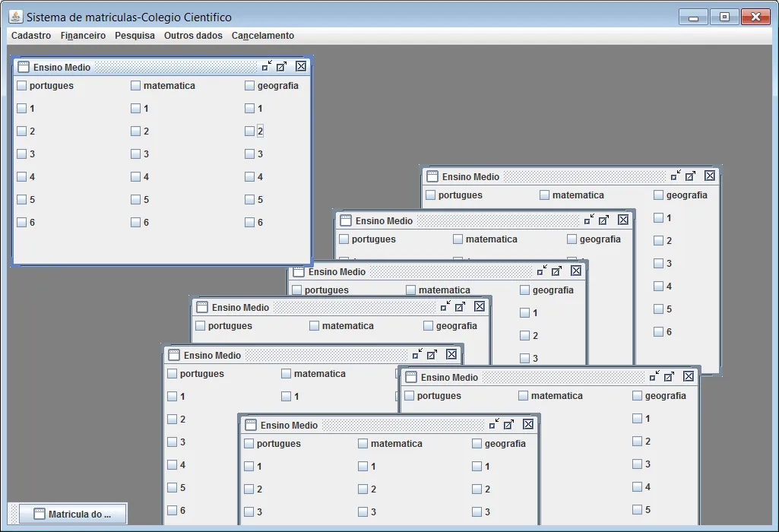Open the Financeiro menu
The width and height of the screenshot is (779, 532).
pyautogui.click(x=83, y=35)
